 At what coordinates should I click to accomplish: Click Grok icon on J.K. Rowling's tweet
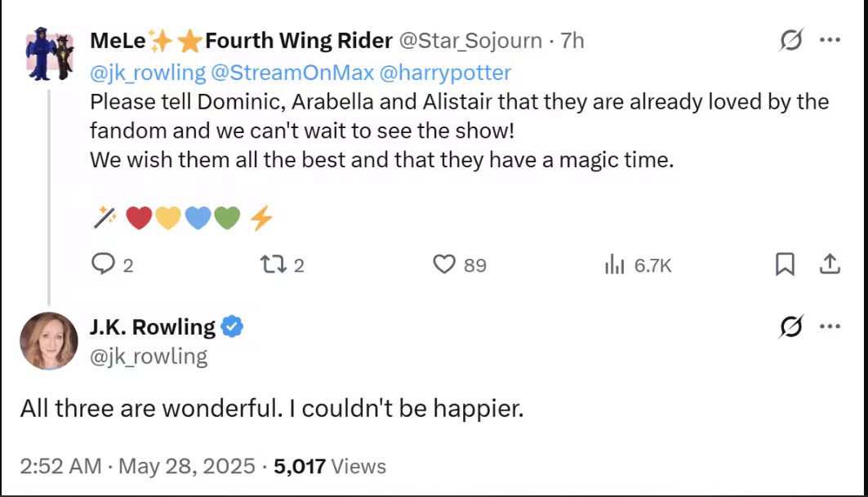(x=790, y=327)
